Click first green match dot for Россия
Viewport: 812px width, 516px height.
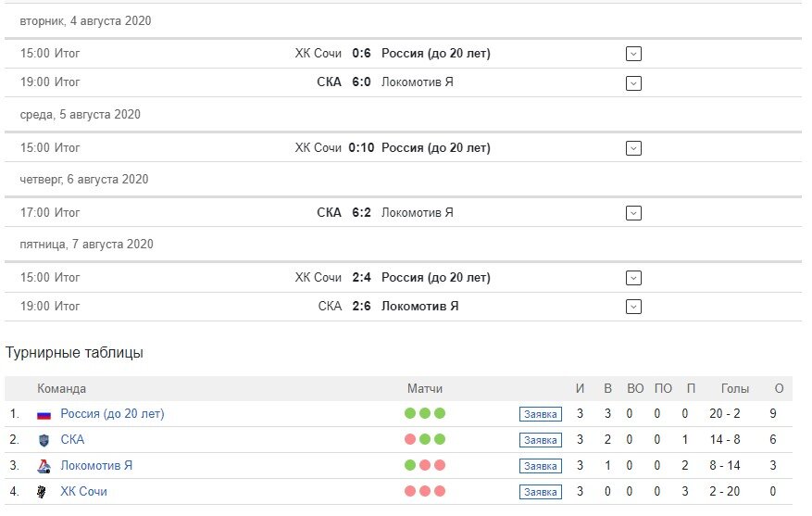[410, 413]
